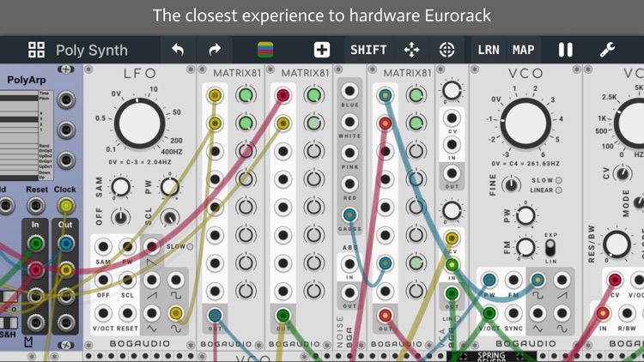Screen dimensions: 644x362
Task: Enable LRN learn mode
Action: tap(489, 50)
